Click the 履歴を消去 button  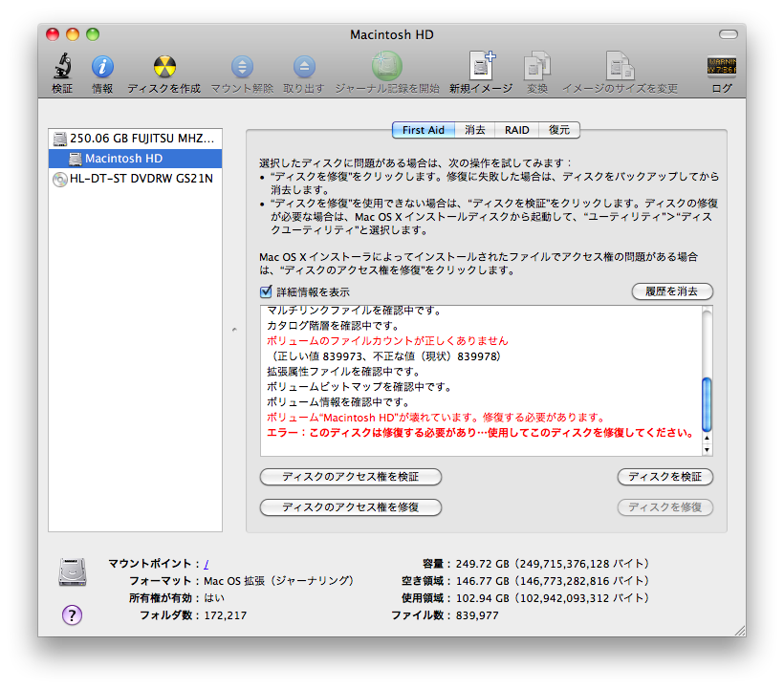coord(672,291)
